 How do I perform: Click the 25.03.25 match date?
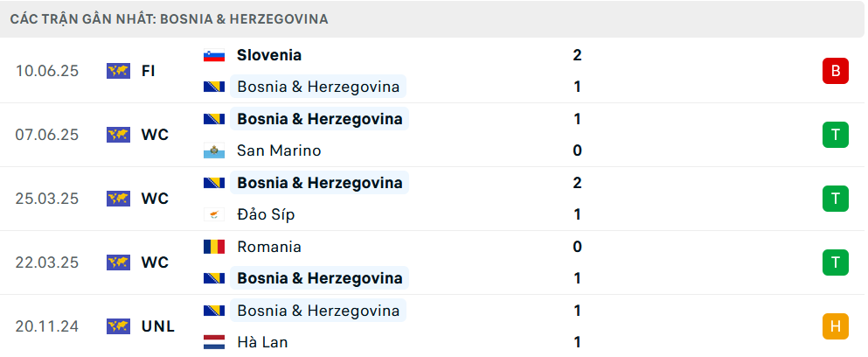(x=47, y=199)
